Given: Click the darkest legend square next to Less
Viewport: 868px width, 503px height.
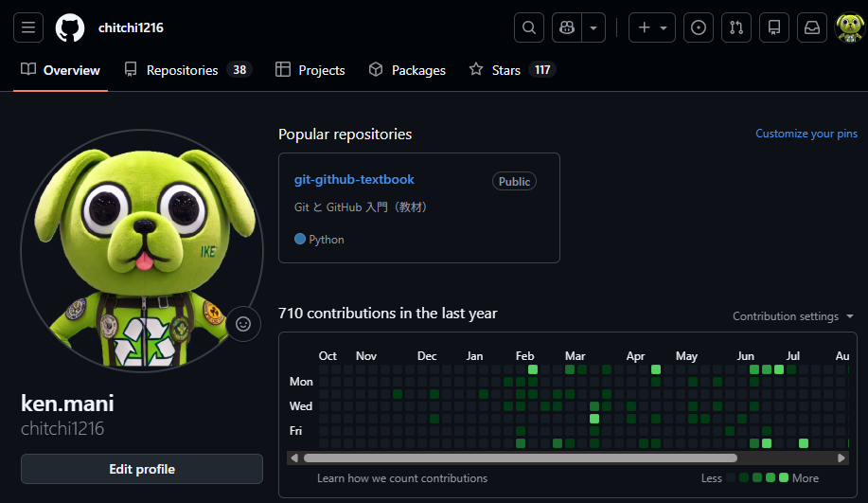Looking at the screenshot, I should tap(731, 477).
